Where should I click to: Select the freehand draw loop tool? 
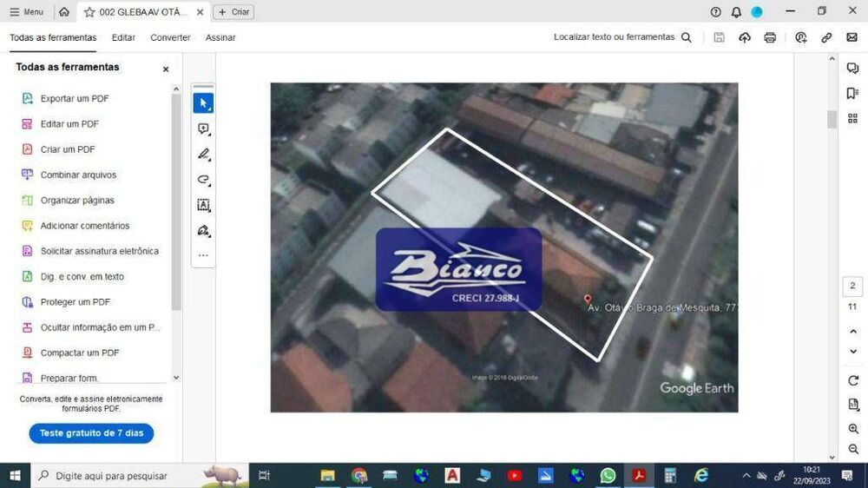[x=203, y=180]
